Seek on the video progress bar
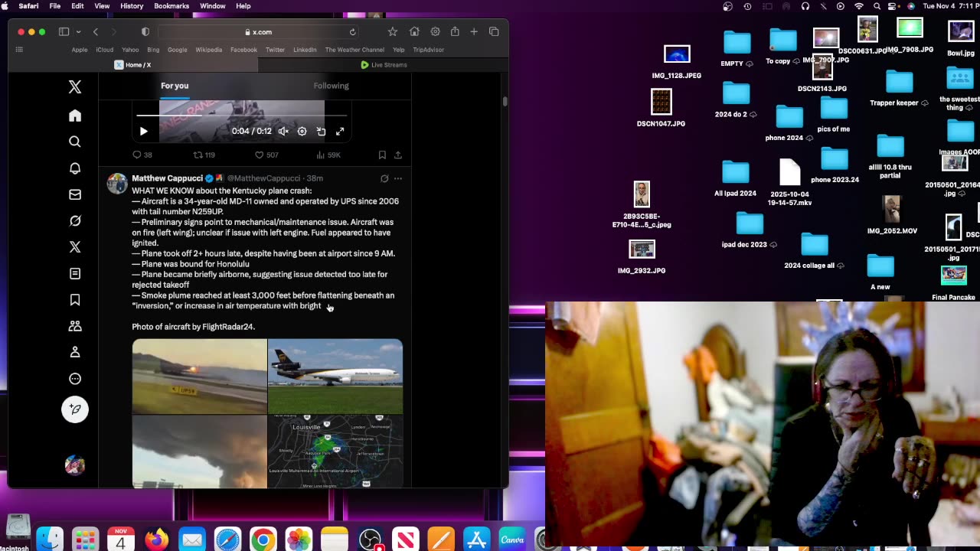Screen dimensions: 980x551 [241, 116]
